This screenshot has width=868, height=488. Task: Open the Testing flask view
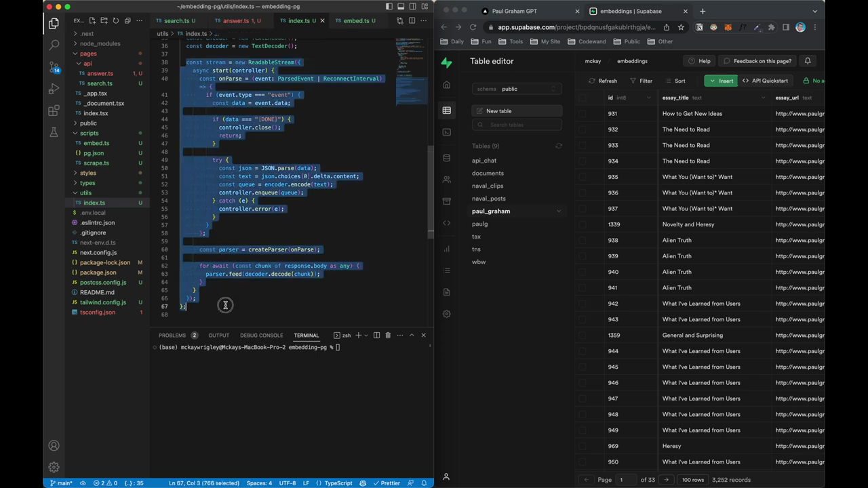coord(54,132)
